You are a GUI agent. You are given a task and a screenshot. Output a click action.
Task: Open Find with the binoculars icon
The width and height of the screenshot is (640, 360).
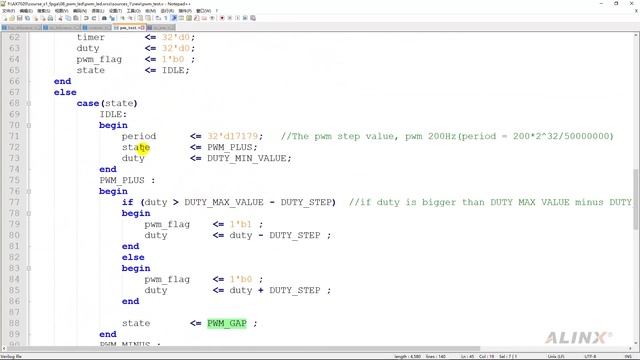[104, 18]
